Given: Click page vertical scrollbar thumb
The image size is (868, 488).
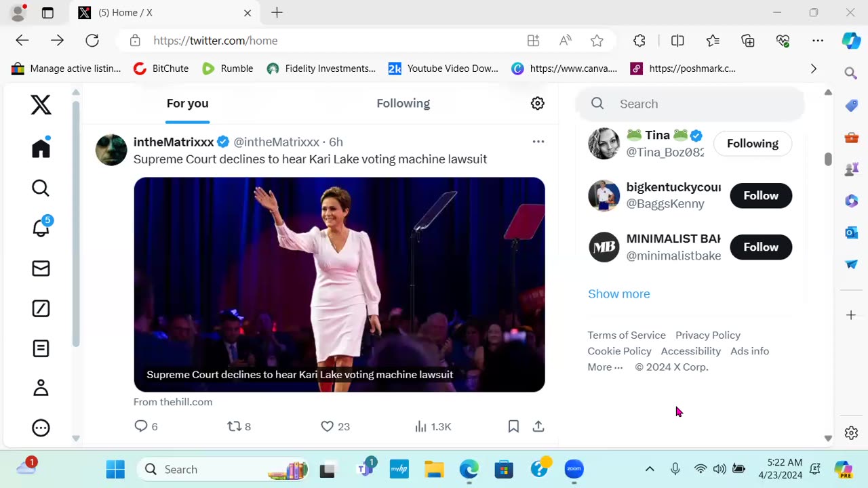Looking at the screenshot, I should (x=828, y=159).
